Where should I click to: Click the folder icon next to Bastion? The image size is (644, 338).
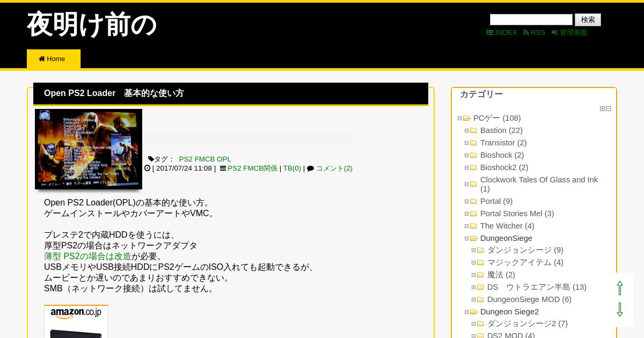click(x=473, y=131)
